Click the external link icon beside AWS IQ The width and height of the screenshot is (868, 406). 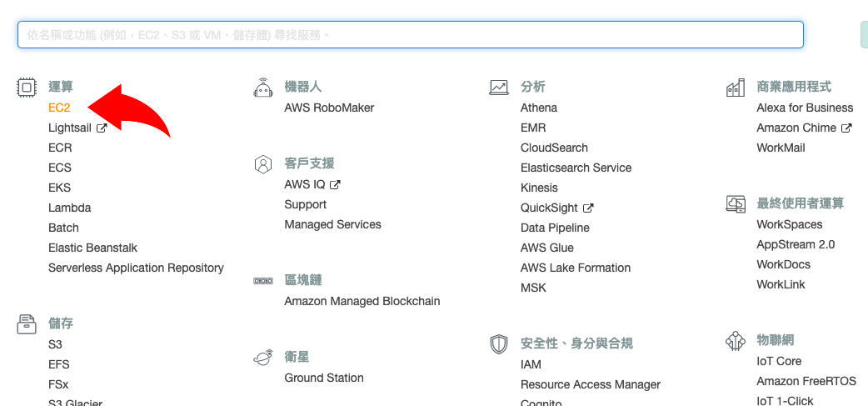[x=334, y=184]
